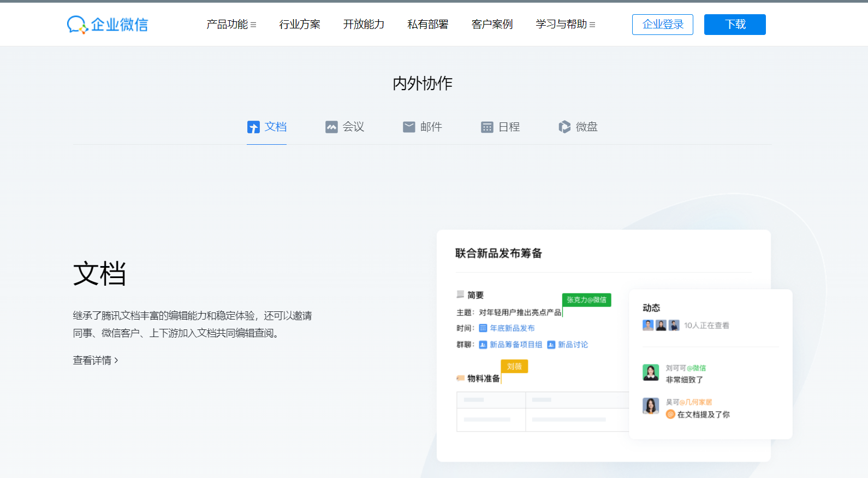Open 客户案例 in navigation
This screenshot has height=478, width=868.
coord(492,25)
